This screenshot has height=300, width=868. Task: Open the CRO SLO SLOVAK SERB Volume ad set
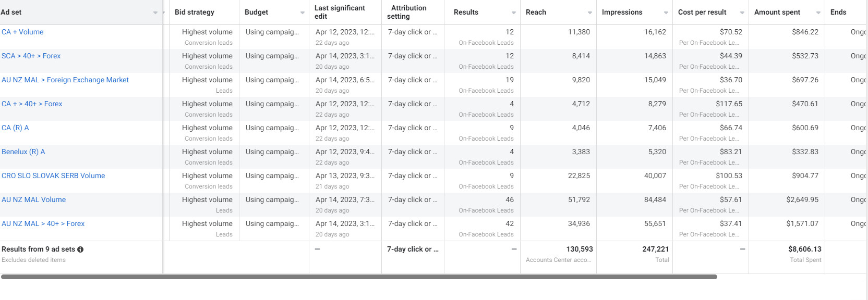pyautogui.click(x=53, y=176)
